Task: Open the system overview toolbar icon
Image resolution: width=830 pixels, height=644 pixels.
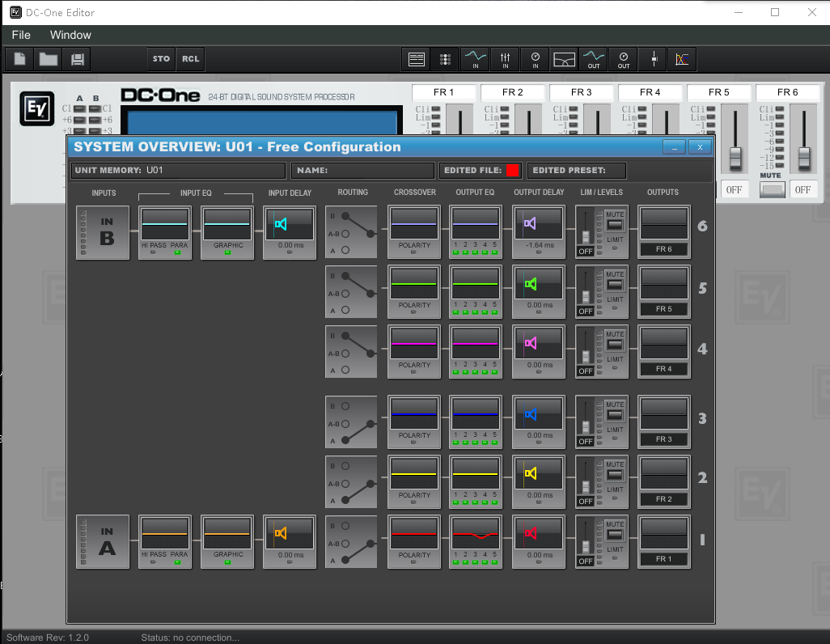Action: coord(417,59)
